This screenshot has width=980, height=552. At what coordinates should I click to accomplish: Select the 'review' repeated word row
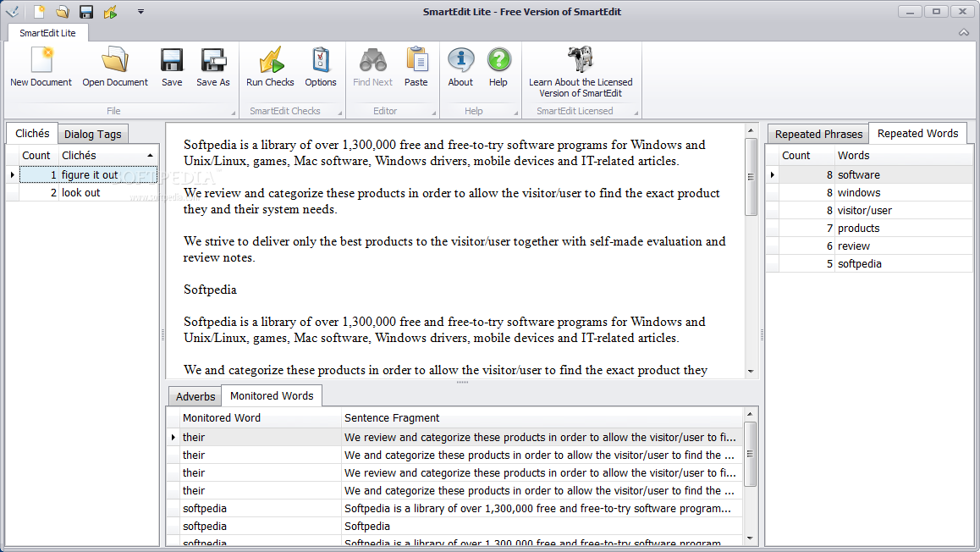click(x=876, y=246)
